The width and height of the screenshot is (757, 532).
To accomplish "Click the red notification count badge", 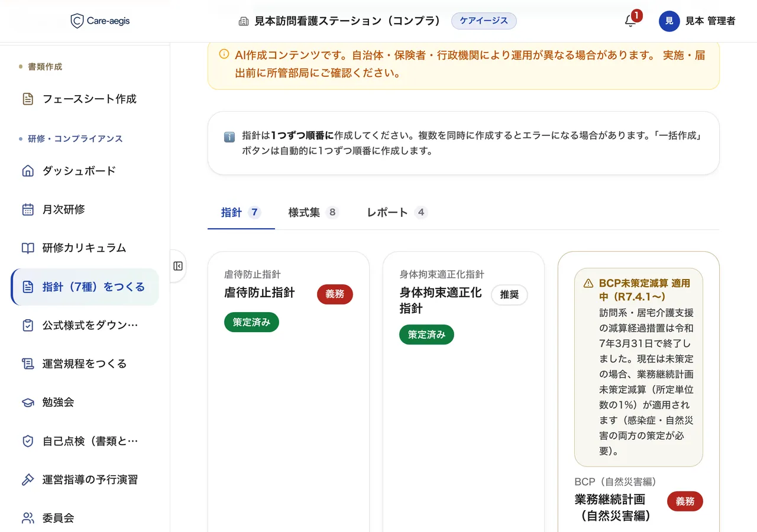I will point(636,15).
